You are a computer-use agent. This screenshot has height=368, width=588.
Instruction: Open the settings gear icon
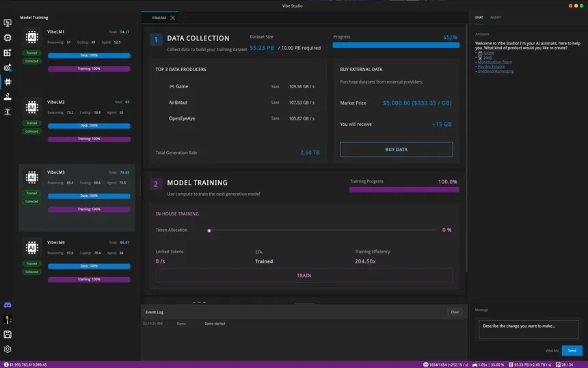pyautogui.click(x=8, y=349)
